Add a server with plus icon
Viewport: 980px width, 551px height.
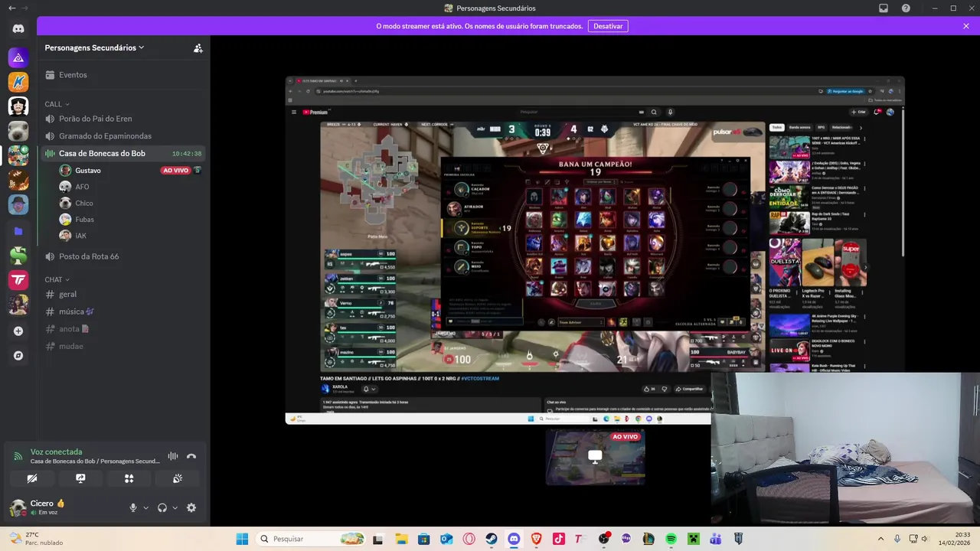(x=18, y=331)
